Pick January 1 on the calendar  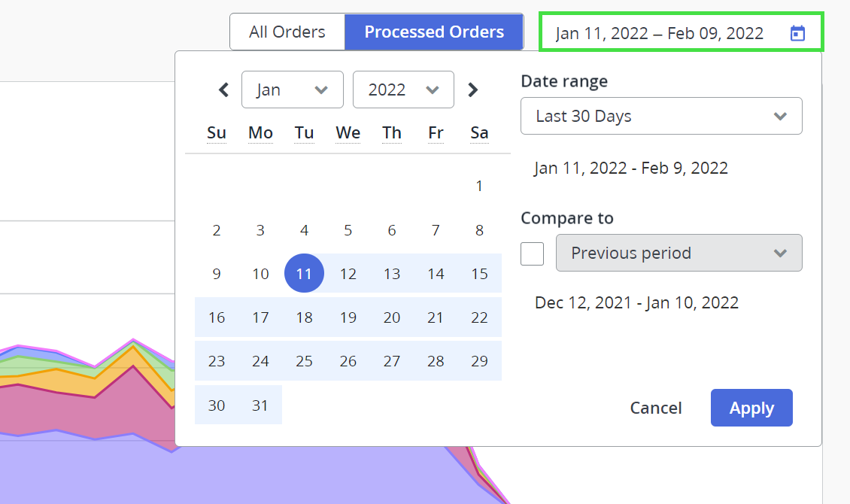(479, 186)
